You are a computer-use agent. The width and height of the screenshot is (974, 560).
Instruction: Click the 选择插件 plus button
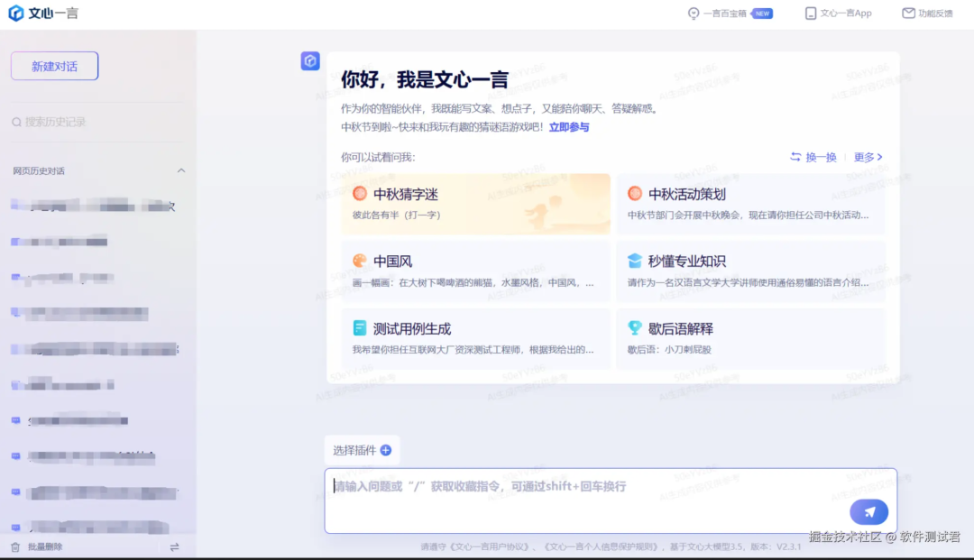tap(386, 450)
